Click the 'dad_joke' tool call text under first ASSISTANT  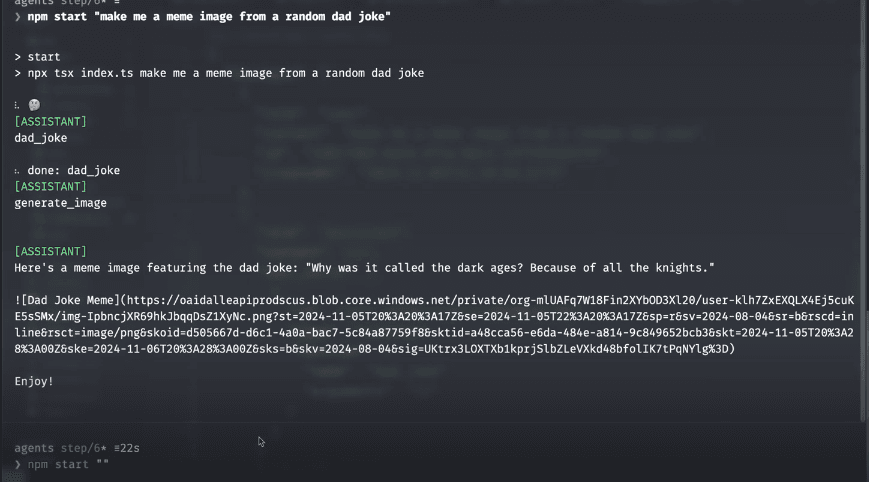coord(41,138)
